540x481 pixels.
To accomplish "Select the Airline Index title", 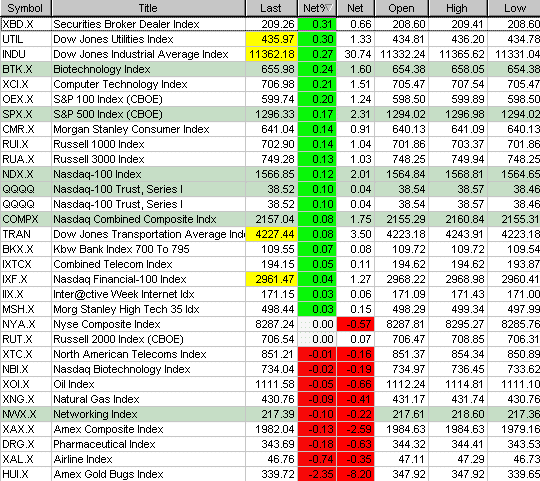I will click(x=83, y=459).
